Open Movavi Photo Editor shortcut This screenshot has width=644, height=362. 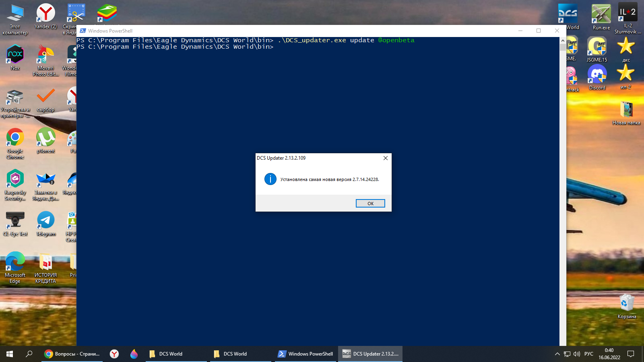click(46, 60)
